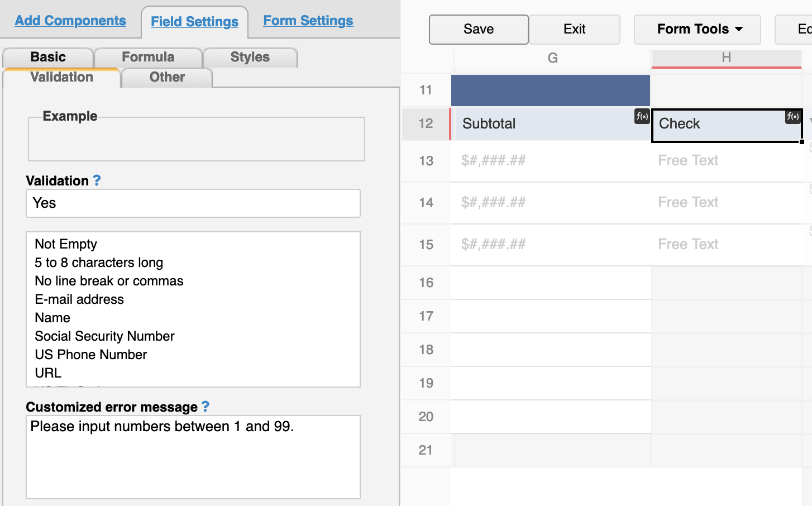Viewport: 812px width, 506px height.
Task: Open help for Customized error message
Action: pyautogui.click(x=206, y=407)
